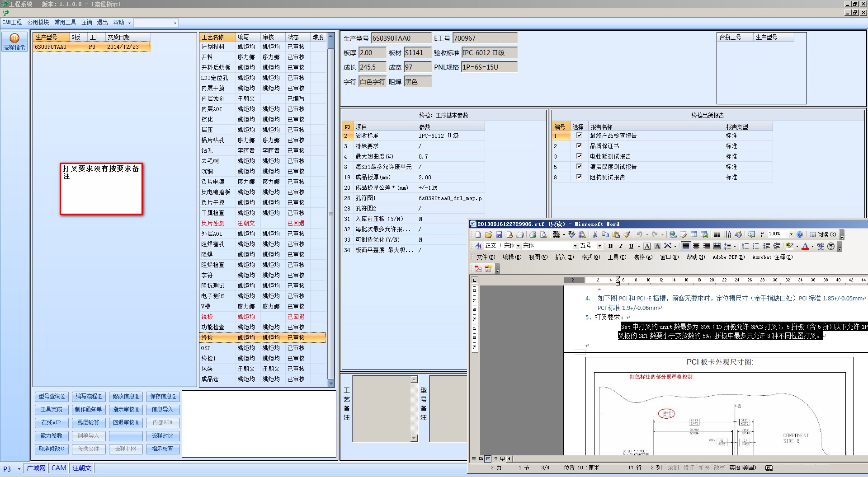
Task: Toggle Underline formatting in Word
Action: (631, 246)
